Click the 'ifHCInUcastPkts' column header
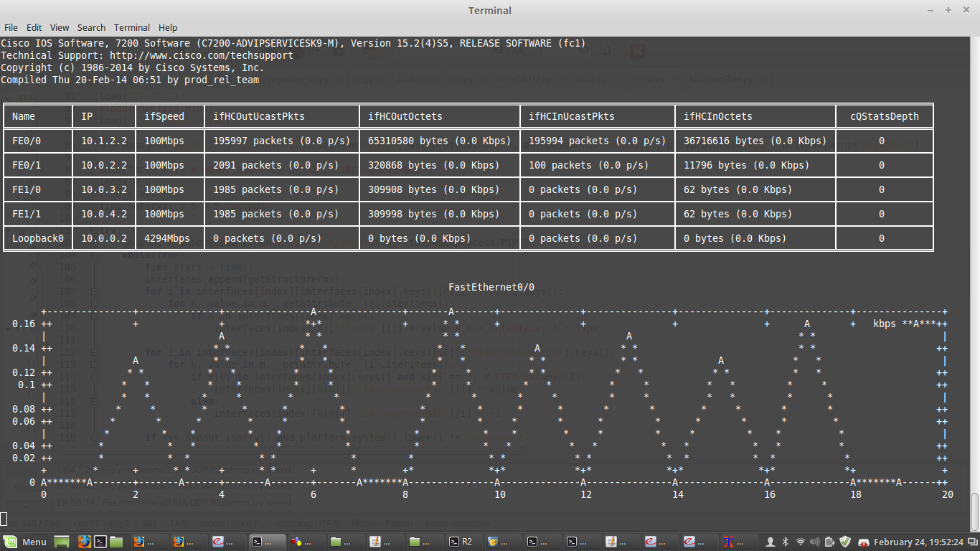 pyautogui.click(x=572, y=116)
